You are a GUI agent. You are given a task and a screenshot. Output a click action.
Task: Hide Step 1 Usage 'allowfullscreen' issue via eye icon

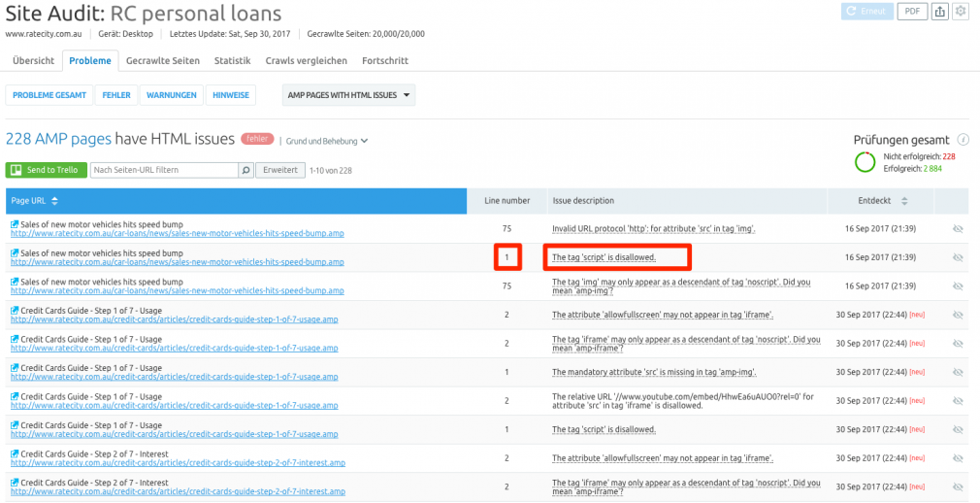point(957,315)
